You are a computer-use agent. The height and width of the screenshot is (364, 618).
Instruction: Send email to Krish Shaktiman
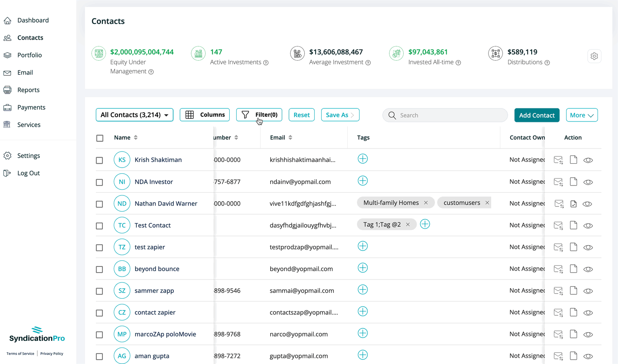tap(558, 160)
